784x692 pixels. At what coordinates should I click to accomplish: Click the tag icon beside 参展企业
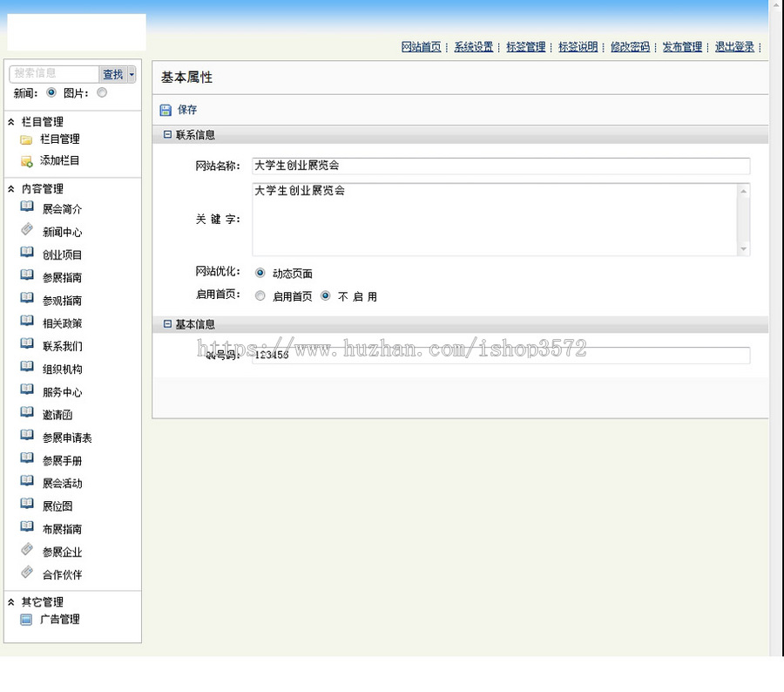coord(27,549)
